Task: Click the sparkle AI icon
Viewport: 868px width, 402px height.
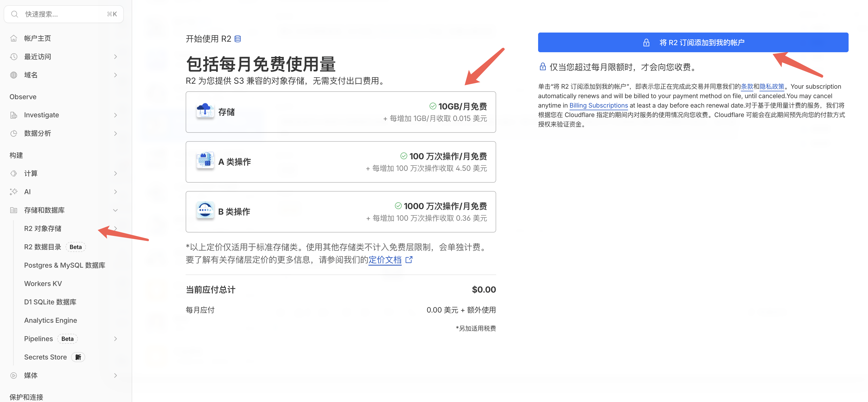Action: (13, 192)
